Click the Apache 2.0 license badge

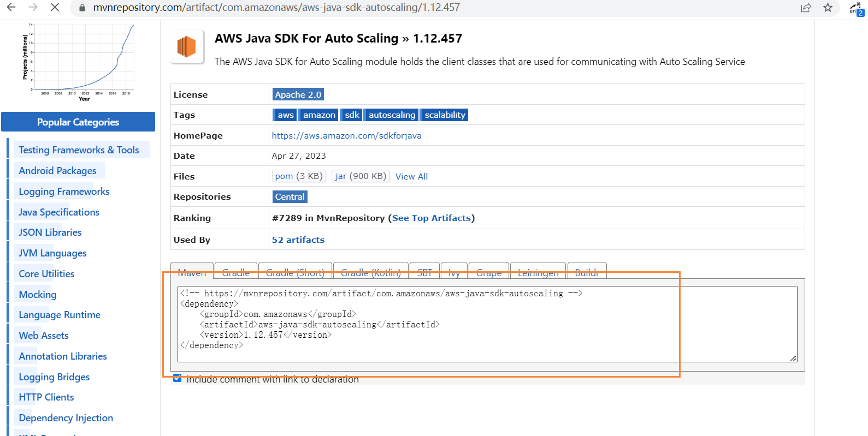coord(298,94)
